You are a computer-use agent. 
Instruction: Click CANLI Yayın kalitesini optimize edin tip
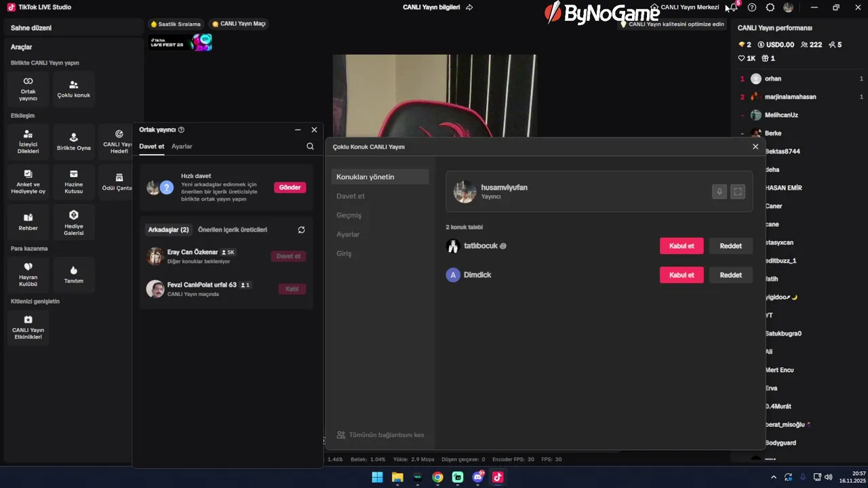[x=672, y=24]
